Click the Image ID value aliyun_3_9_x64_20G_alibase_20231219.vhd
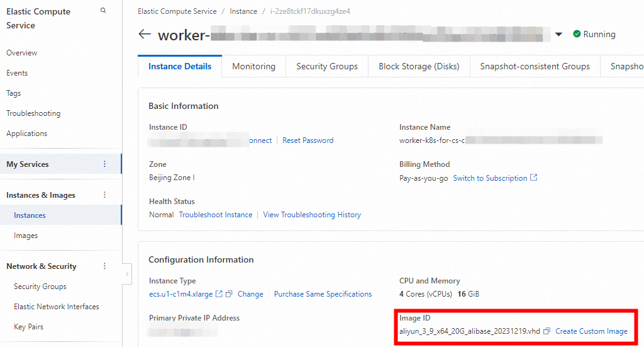Viewport: 644px width, 347px height. point(469,331)
